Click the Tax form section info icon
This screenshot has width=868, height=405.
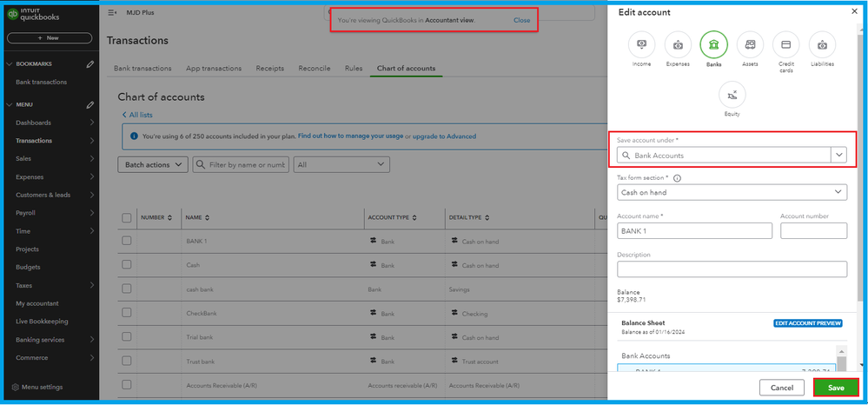(x=677, y=178)
